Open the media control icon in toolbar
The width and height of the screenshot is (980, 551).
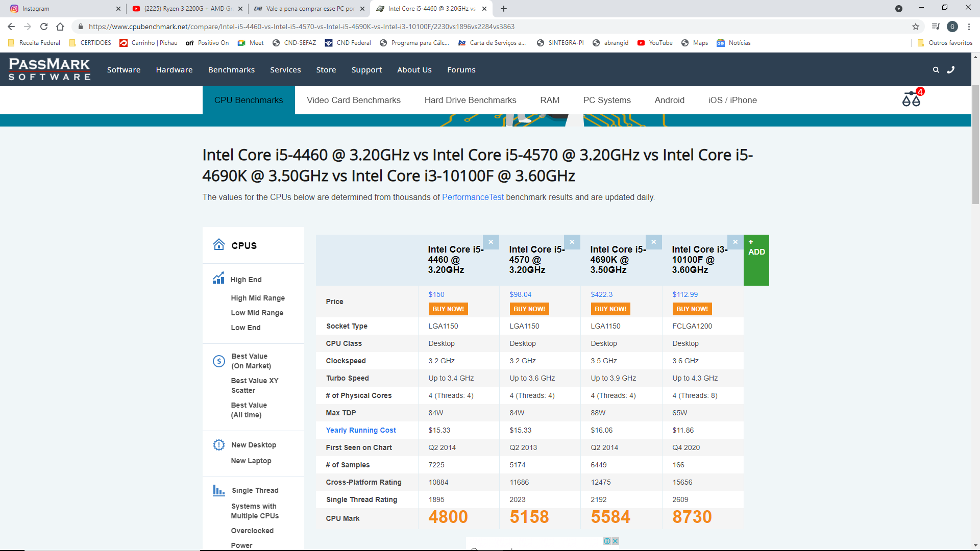(936, 27)
